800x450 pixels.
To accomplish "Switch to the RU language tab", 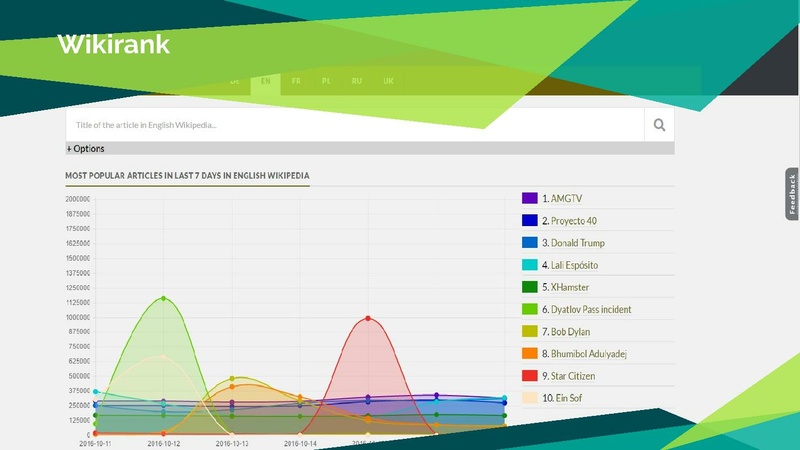I will point(356,81).
